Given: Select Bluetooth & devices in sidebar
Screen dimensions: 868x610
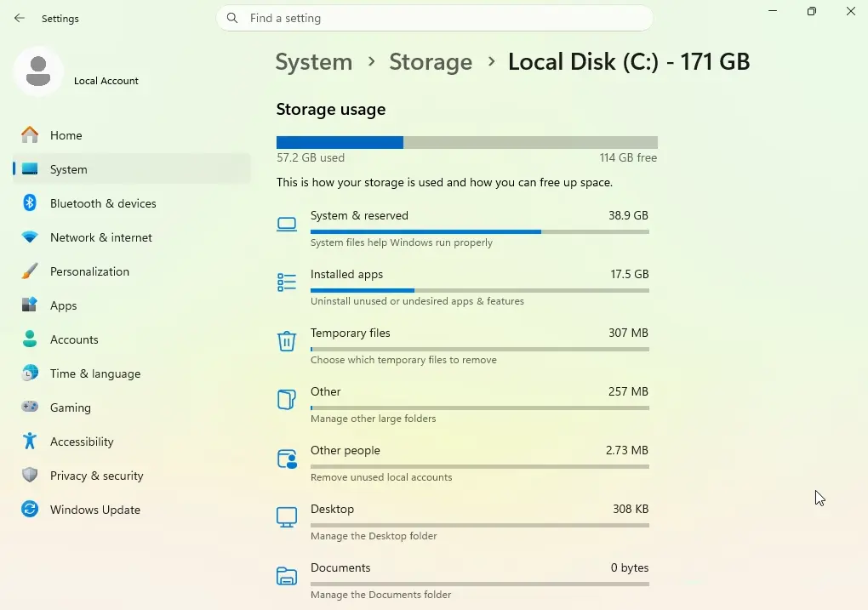Looking at the screenshot, I should [132, 203].
